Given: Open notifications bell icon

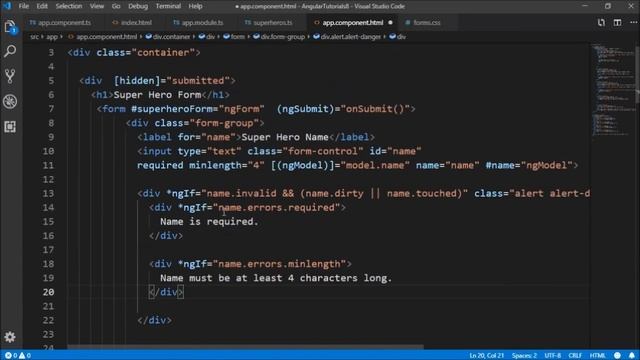Looking at the screenshot, I should (632, 356).
